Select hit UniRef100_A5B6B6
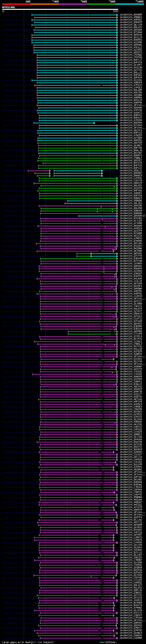The height and width of the screenshot is (644, 146). 131,201
